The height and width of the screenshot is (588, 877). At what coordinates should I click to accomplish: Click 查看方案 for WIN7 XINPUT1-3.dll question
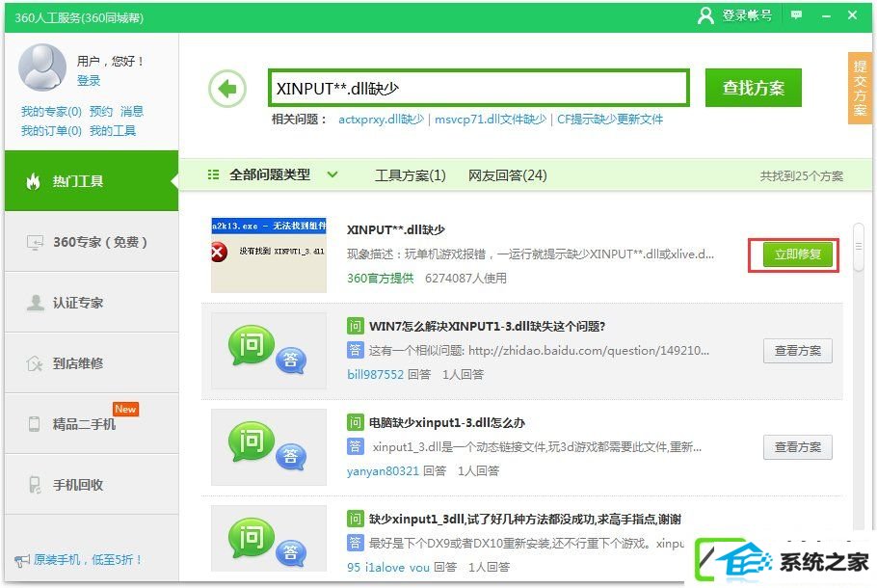(x=798, y=351)
